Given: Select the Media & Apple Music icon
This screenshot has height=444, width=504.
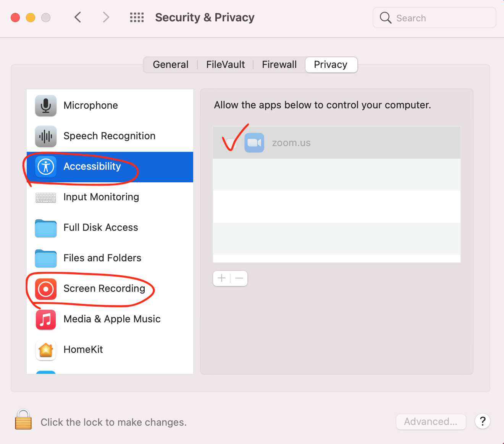Looking at the screenshot, I should (x=46, y=319).
